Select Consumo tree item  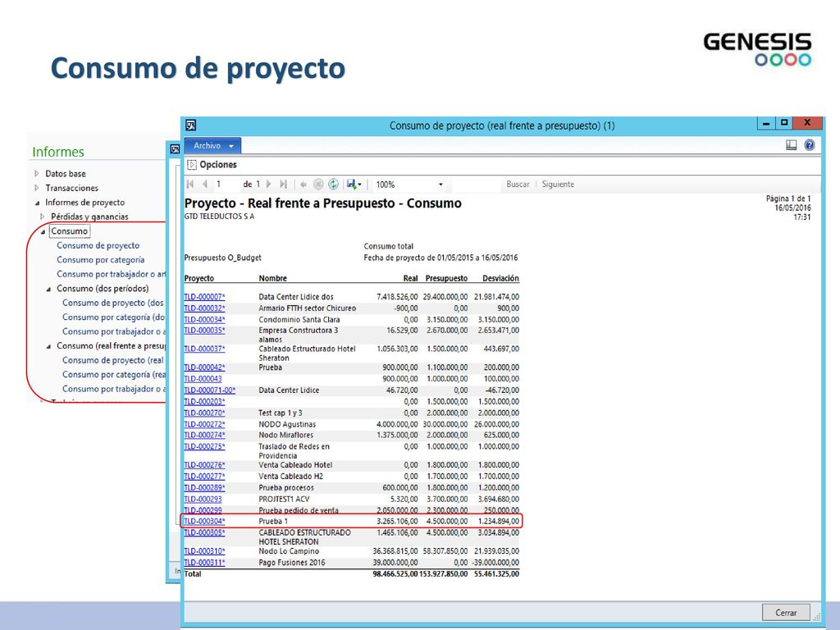69,231
